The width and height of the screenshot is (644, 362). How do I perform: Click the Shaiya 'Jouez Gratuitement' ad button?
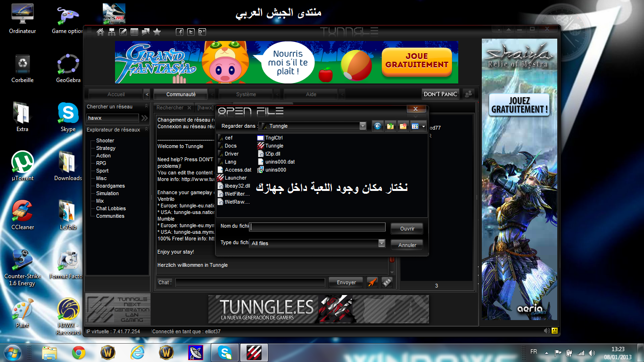tap(520, 105)
